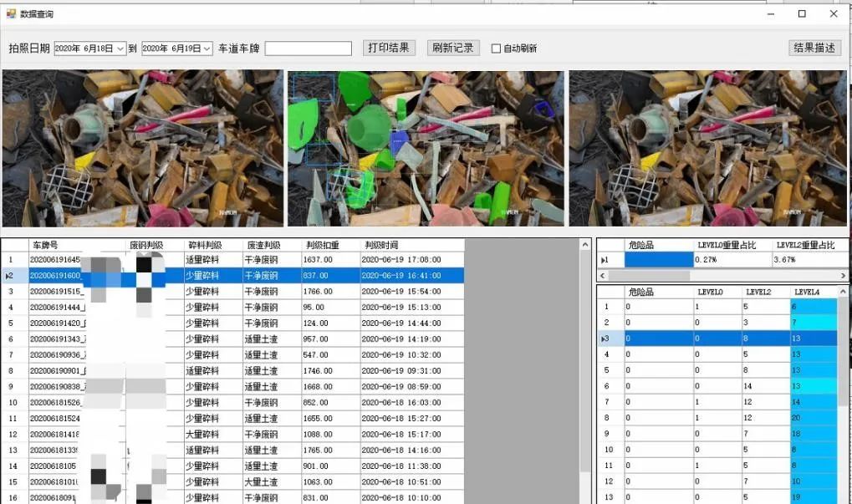This screenshot has width=852, height=504.
Task: Open the first original scrap photo
Action: tap(143, 148)
